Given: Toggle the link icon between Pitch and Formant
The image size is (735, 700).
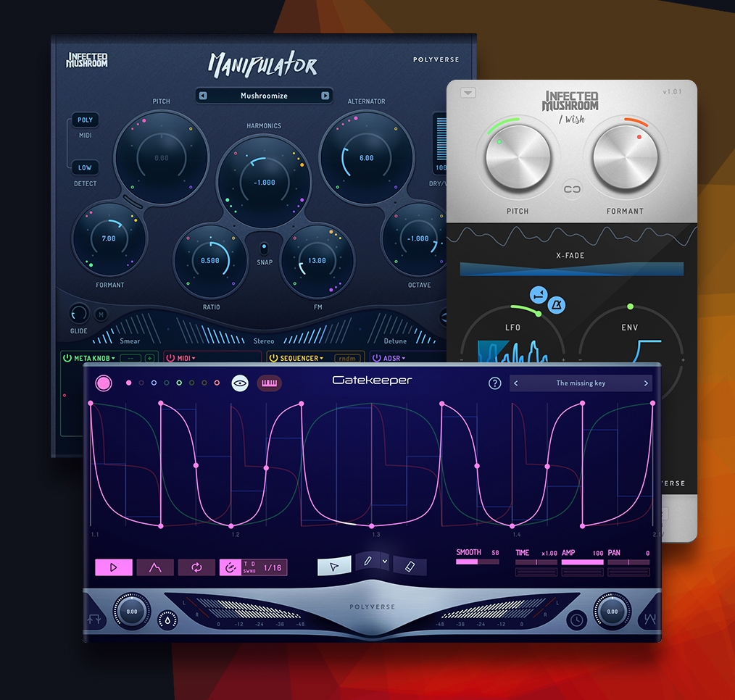Looking at the screenshot, I should click(x=572, y=189).
